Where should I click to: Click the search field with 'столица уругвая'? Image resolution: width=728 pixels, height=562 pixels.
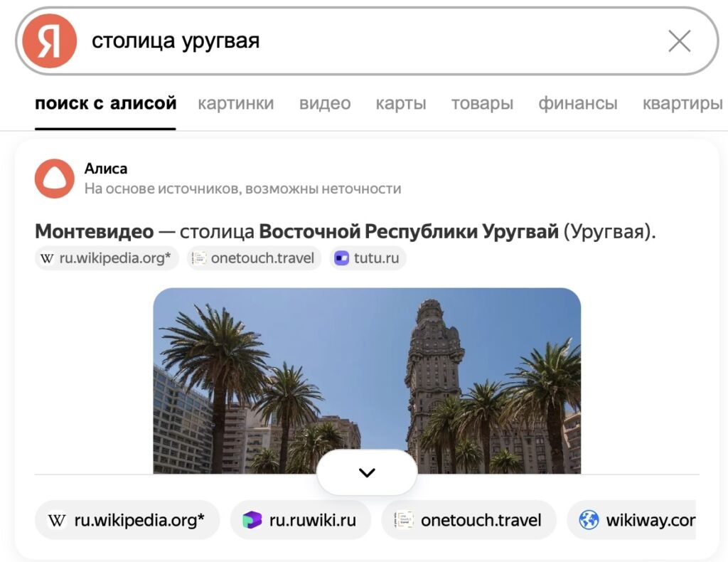(x=367, y=41)
